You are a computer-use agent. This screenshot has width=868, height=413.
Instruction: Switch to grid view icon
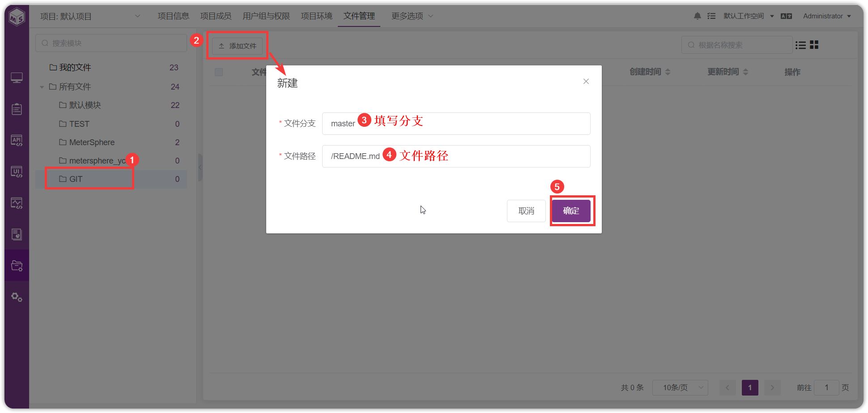(814, 45)
